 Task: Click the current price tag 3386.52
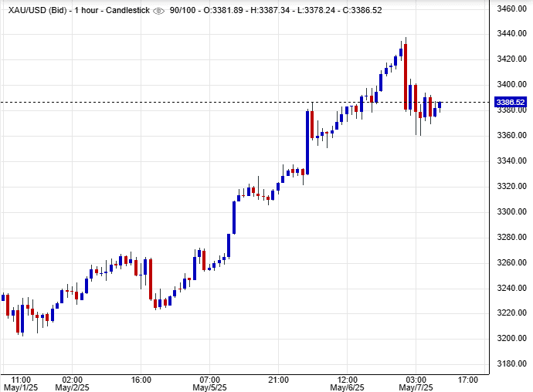tap(511, 103)
